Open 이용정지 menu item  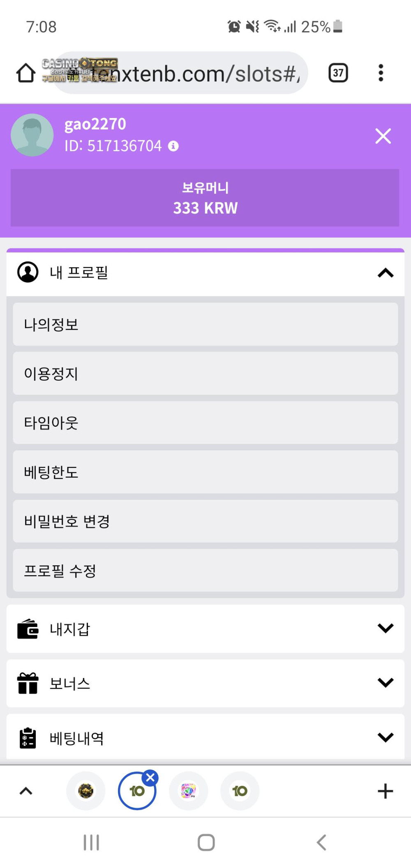click(x=205, y=373)
